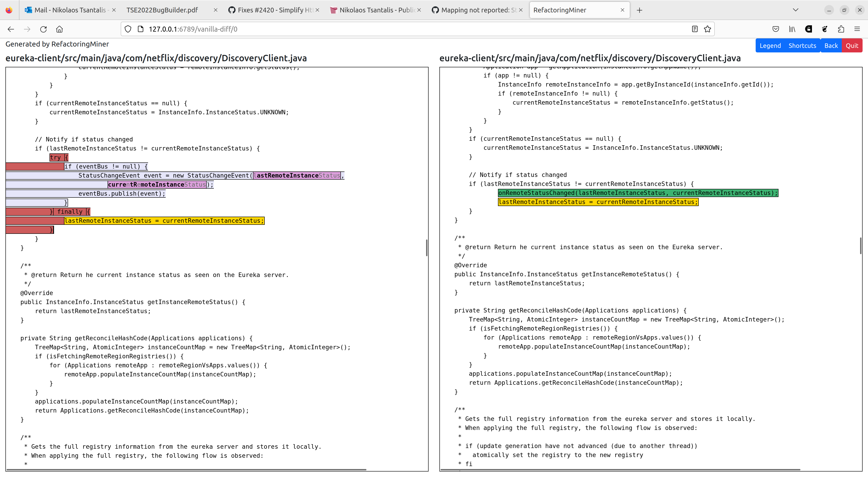Open the Firefox Library icon
This screenshot has width=868, height=488.
pyautogui.click(x=792, y=29)
